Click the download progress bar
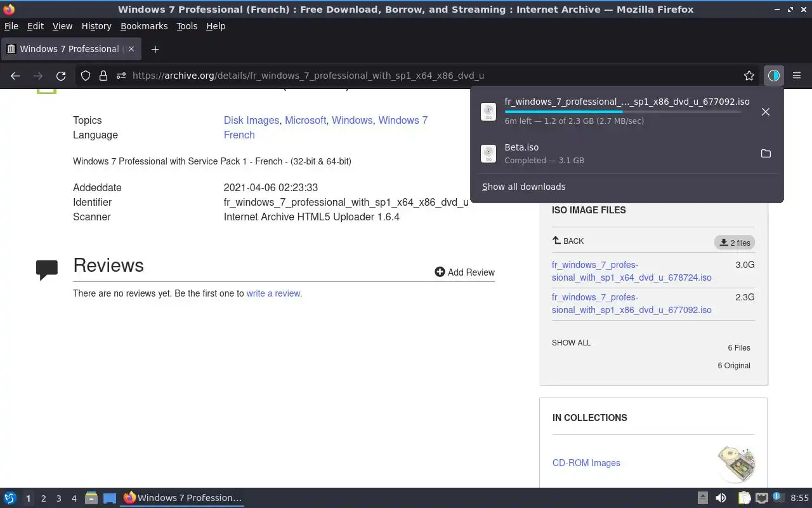 point(622,112)
